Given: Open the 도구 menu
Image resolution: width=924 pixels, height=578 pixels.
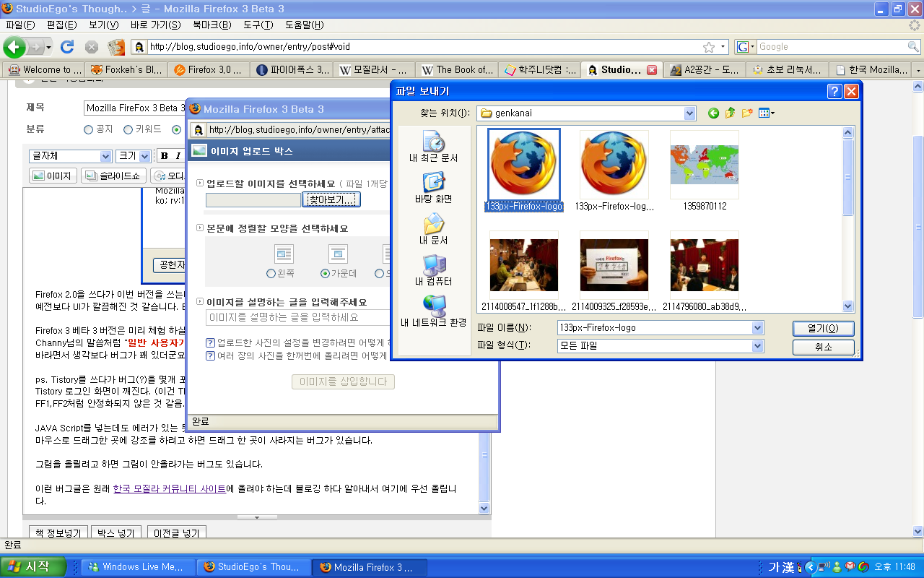Looking at the screenshot, I should [258, 25].
